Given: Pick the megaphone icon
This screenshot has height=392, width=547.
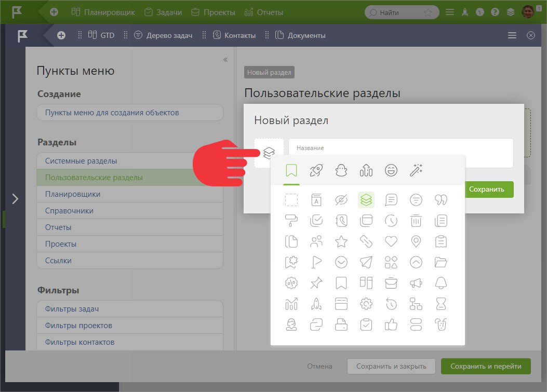Looking at the screenshot, I should pyautogui.click(x=416, y=283).
